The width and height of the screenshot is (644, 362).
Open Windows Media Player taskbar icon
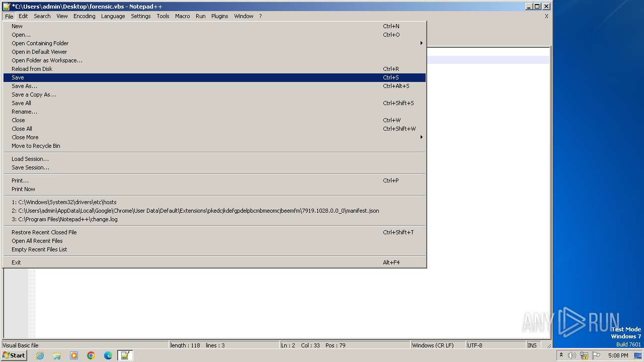pos(74,355)
